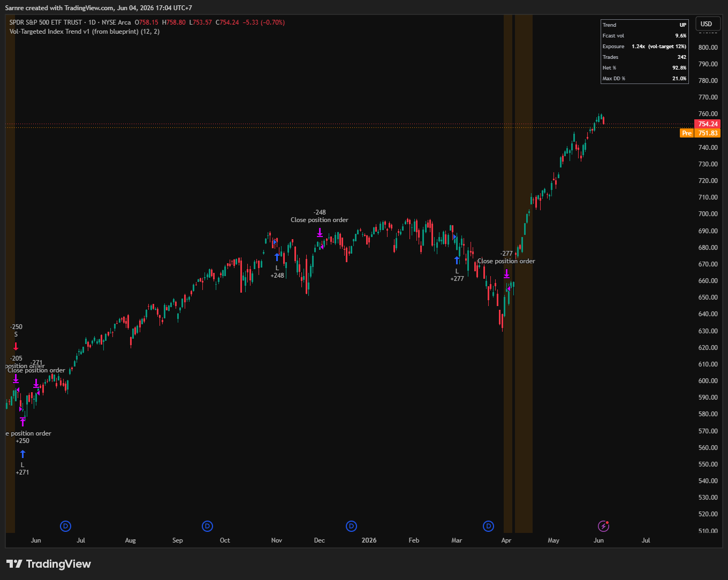Click the magenta close arrow under -248
Screen dimensions: 728x580
pyautogui.click(x=320, y=232)
